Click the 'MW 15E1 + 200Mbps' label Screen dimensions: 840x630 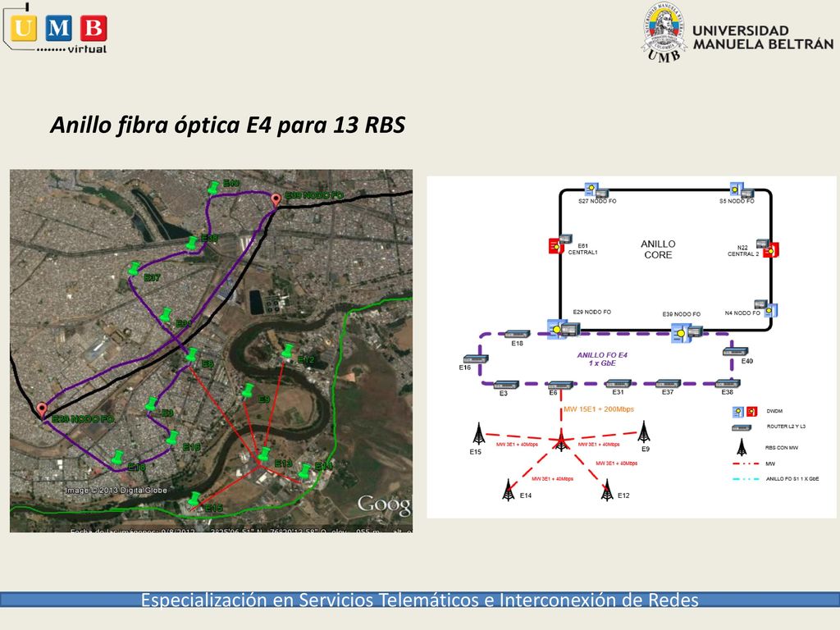(599, 409)
